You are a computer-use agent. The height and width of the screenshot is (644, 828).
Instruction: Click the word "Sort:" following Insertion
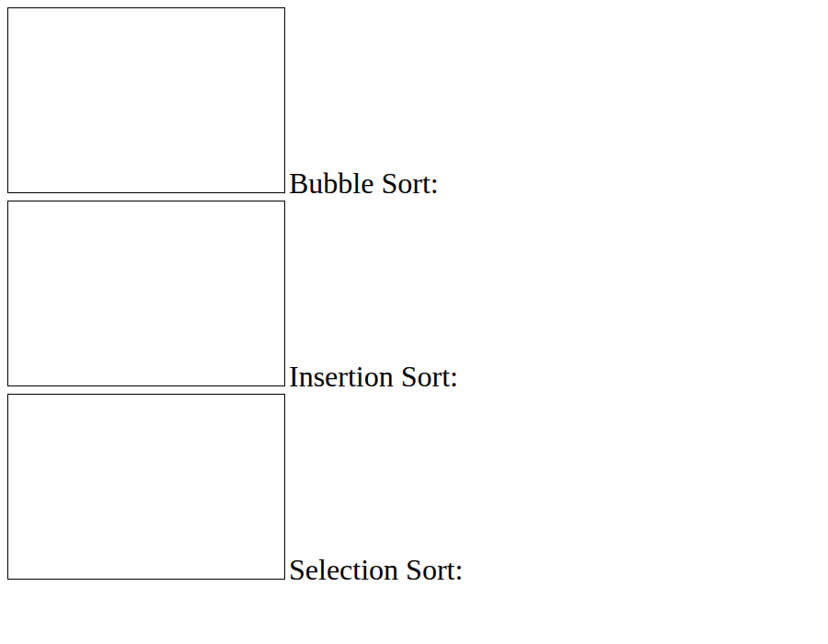click(x=430, y=377)
